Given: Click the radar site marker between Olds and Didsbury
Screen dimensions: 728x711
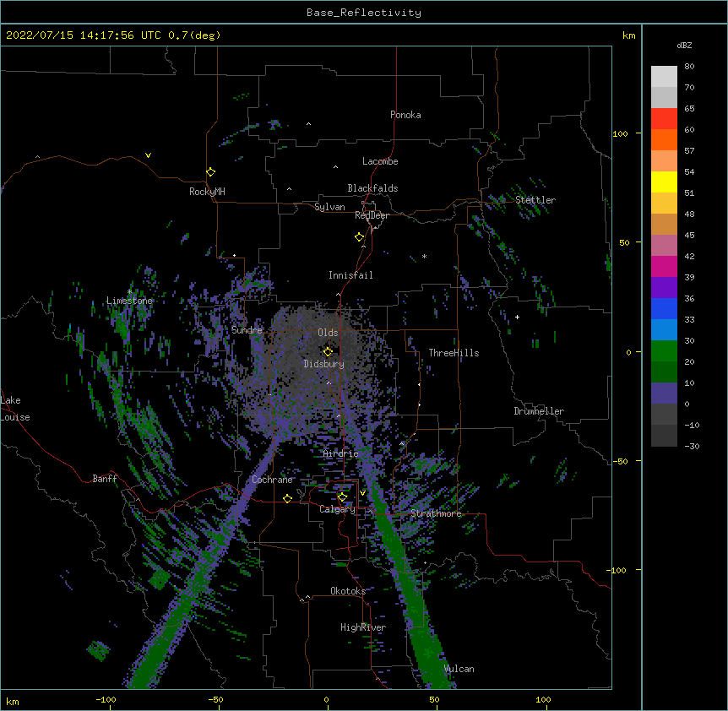Looking at the screenshot, I should [329, 351].
